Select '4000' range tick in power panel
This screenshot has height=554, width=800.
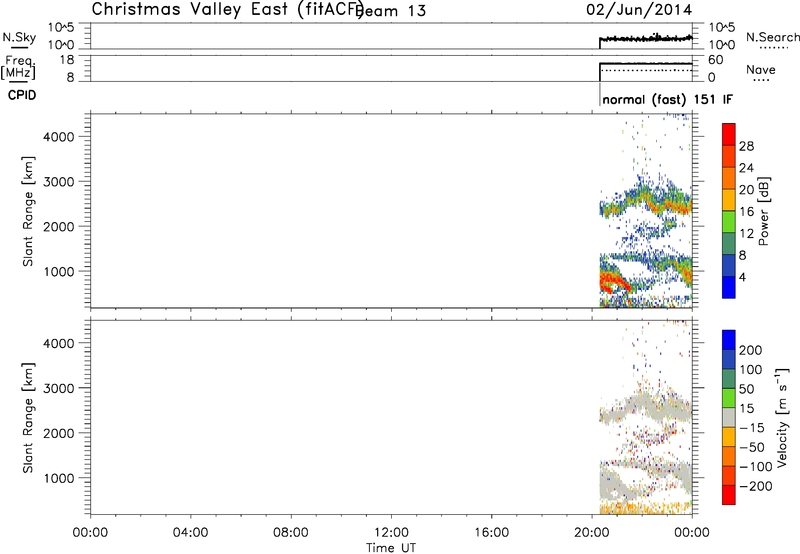pyautogui.click(x=59, y=137)
